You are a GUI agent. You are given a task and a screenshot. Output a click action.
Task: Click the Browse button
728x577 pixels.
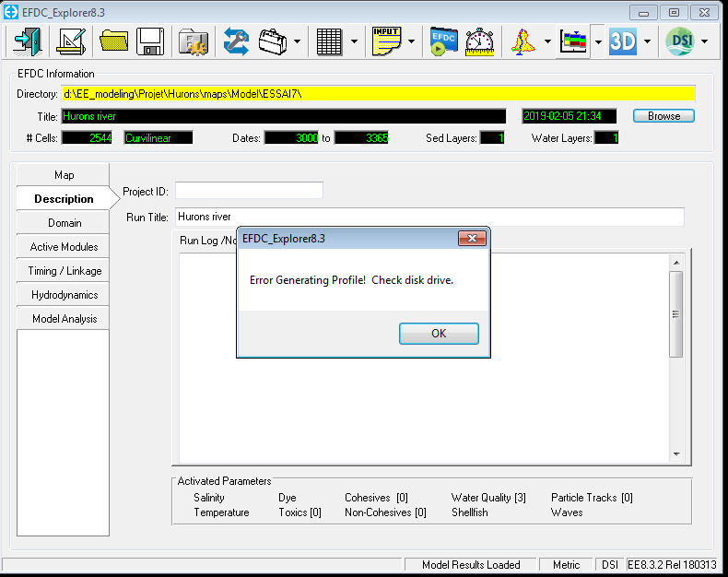point(663,116)
